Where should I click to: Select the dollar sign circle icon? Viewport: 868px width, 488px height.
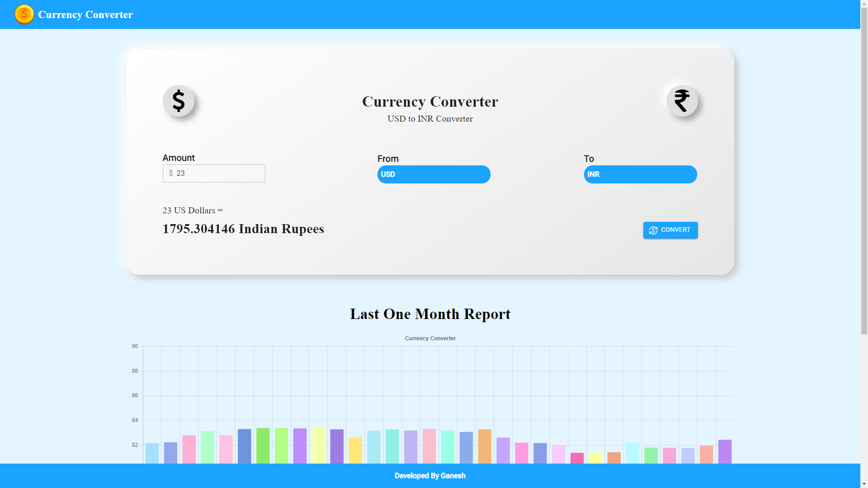tap(179, 101)
